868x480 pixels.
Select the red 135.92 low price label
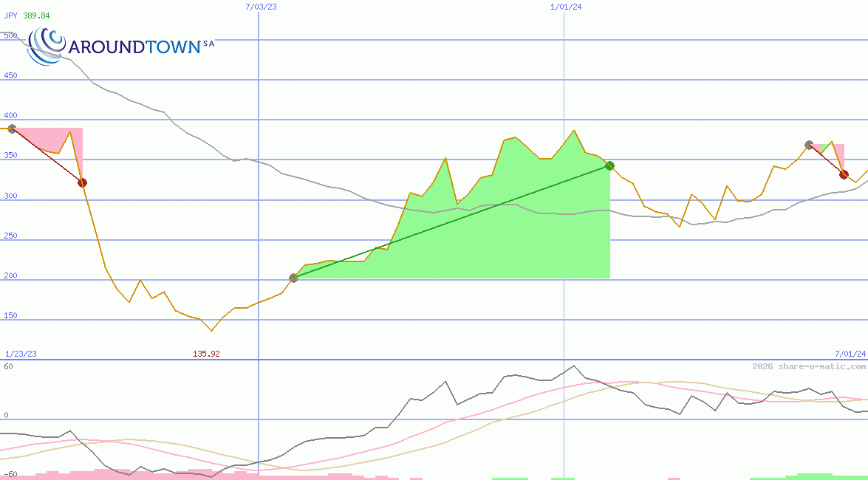[x=206, y=354]
